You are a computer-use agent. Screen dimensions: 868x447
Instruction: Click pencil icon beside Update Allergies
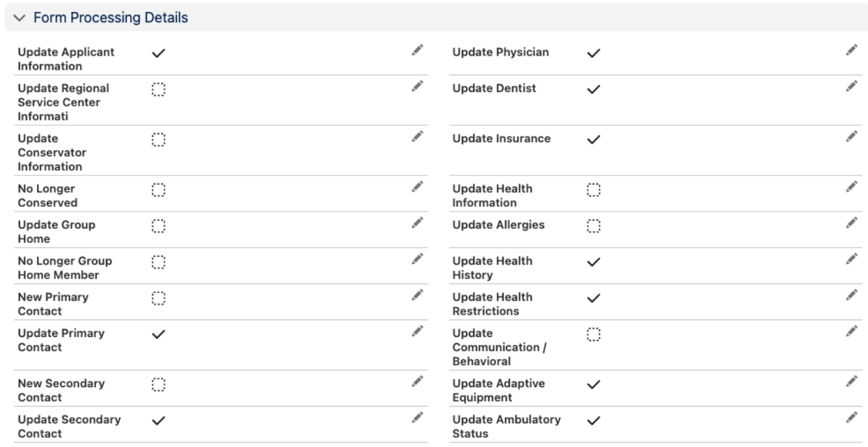coord(851,222)
